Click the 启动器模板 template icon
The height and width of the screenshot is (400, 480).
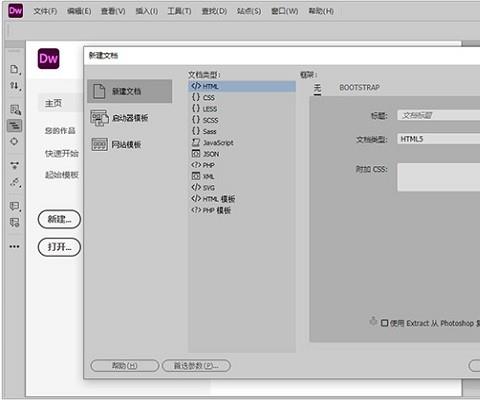coord(99,118)
